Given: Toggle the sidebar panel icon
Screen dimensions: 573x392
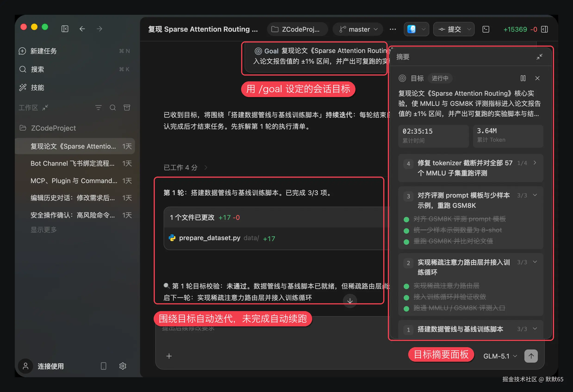Looking at the screenshot, I should (65, 29).
